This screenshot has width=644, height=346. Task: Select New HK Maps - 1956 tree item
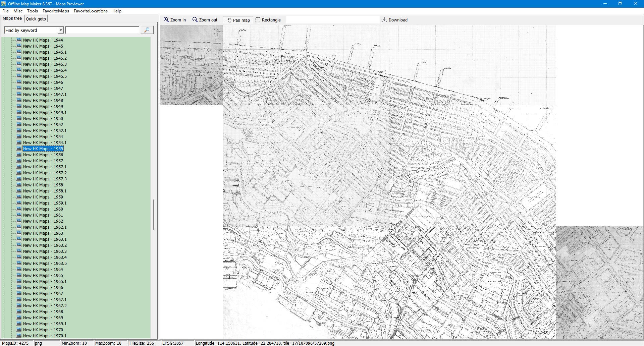tap(43, 155)
